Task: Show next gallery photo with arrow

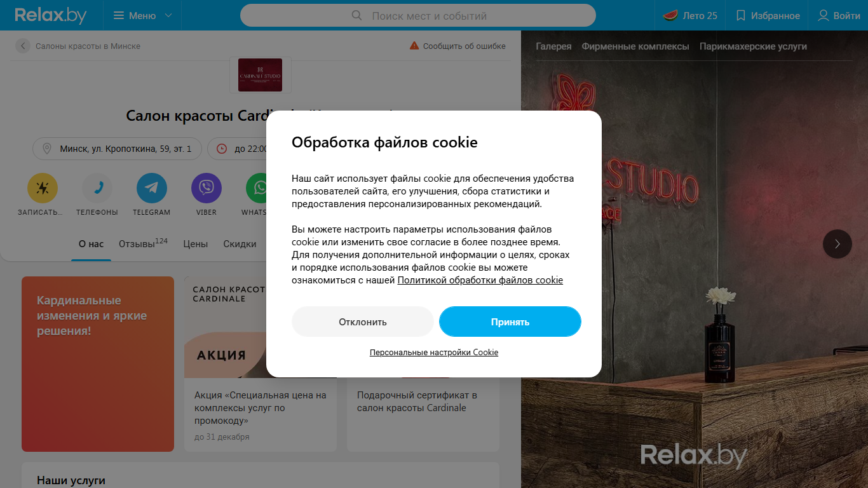Action: pos(837,243)
